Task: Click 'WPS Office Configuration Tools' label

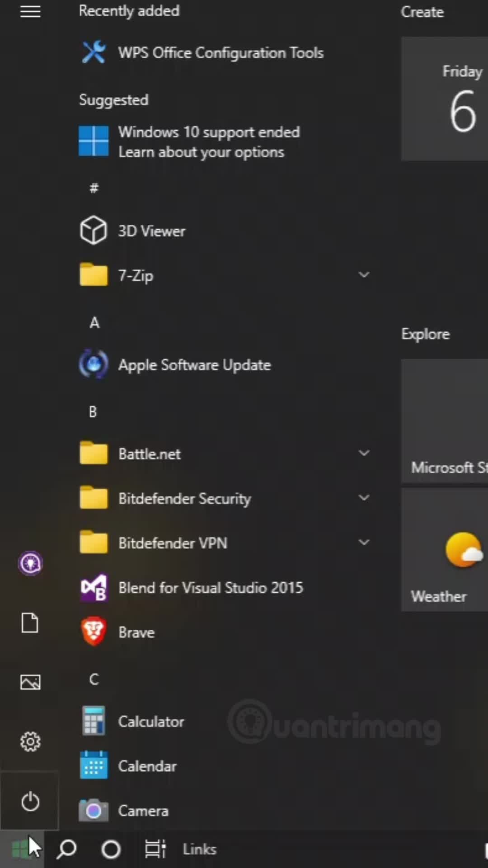Action: tap(221, 53)
